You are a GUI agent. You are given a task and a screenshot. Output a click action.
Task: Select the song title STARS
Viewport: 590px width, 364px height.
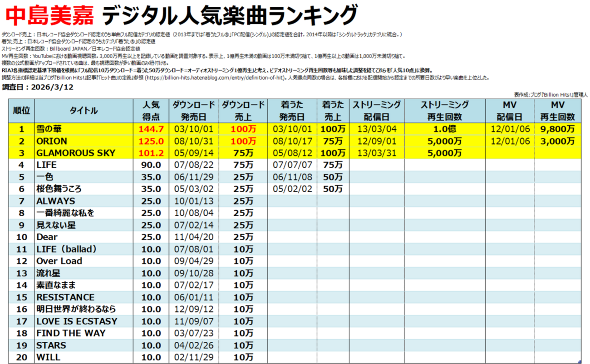click(52, 345)
